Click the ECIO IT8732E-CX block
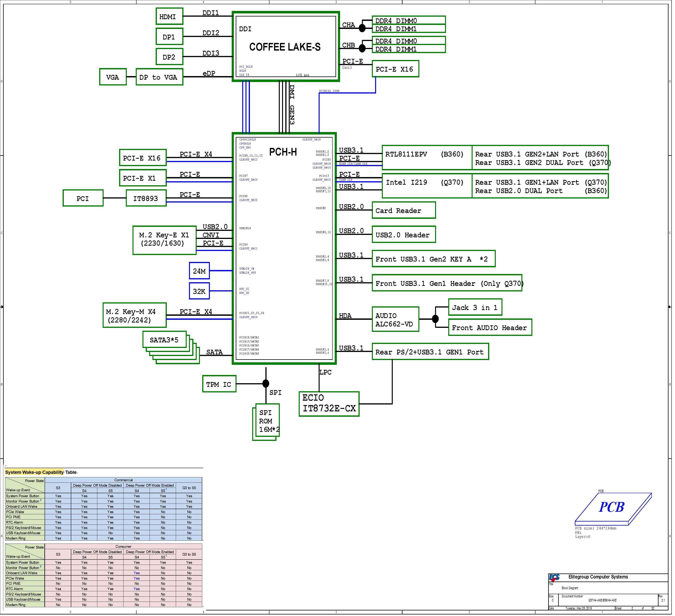Viewport: 675px width, 616px height. click(329, 404)
